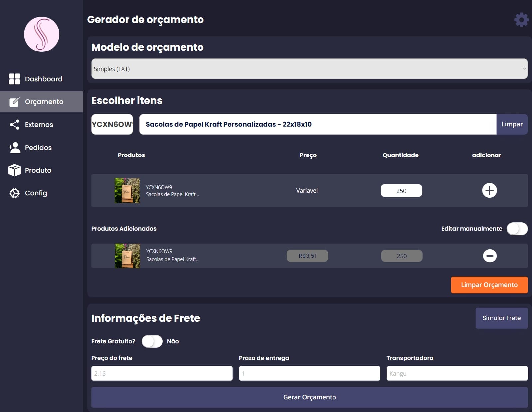Image resolution: width=532 pixels, height=412 pixels.
Task: Toggle Editar manualmente switch
Action: [517, 229]
